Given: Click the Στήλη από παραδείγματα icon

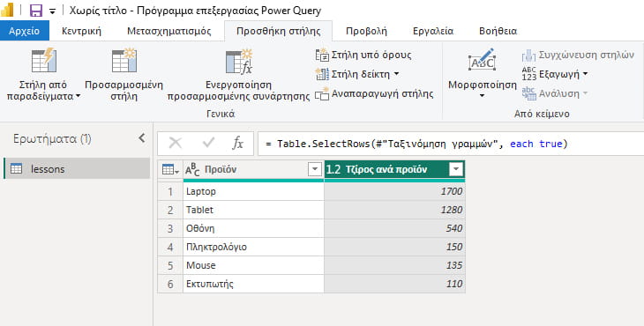Looking at the screenshot, I should coord(43,60).
